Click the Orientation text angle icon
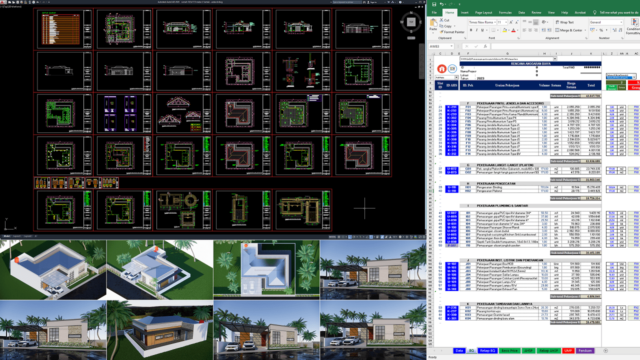The height and width of the screenshot is (360, 640). pyautogui.click(x=544, y=22)
